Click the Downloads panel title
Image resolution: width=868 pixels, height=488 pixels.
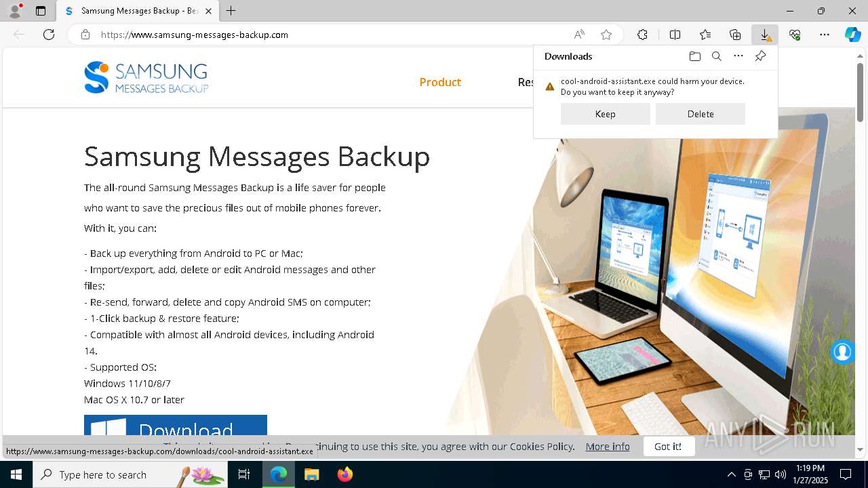tap(568, 56)
